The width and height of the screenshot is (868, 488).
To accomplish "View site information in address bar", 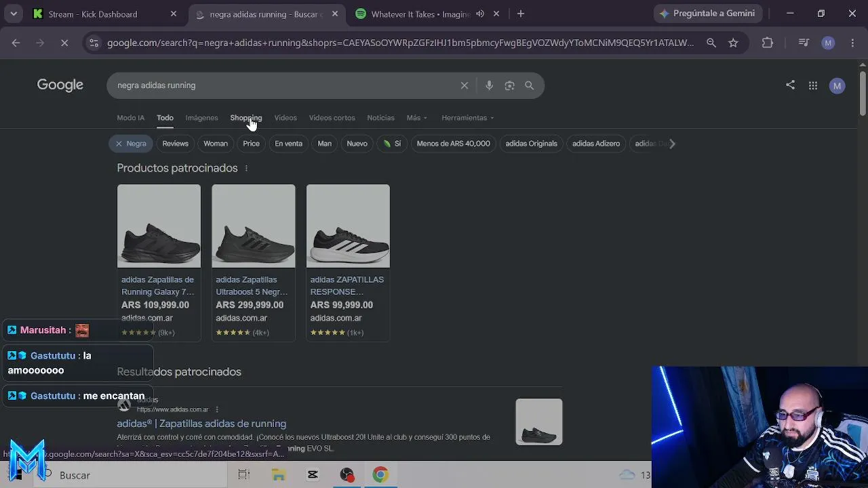I will pos(94,43).
